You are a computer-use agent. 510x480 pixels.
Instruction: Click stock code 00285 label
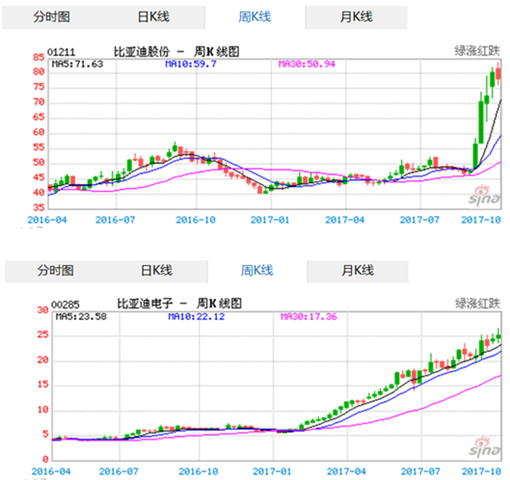[65, 304]
